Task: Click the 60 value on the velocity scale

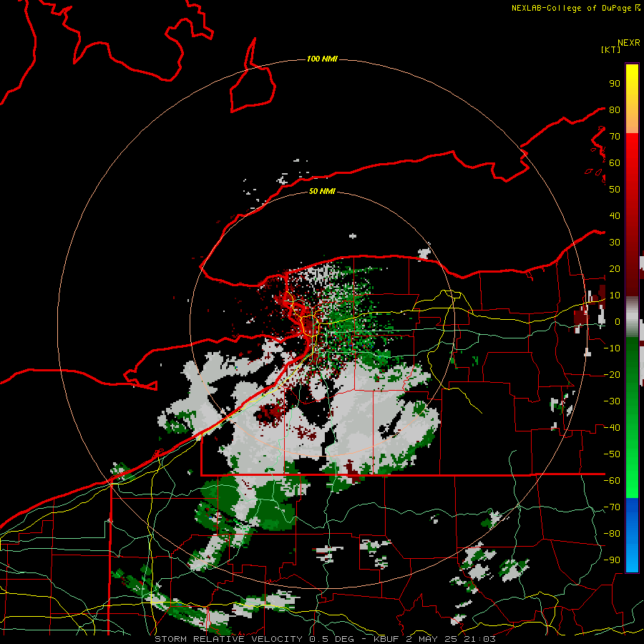Action: click(x=615, y=162)
